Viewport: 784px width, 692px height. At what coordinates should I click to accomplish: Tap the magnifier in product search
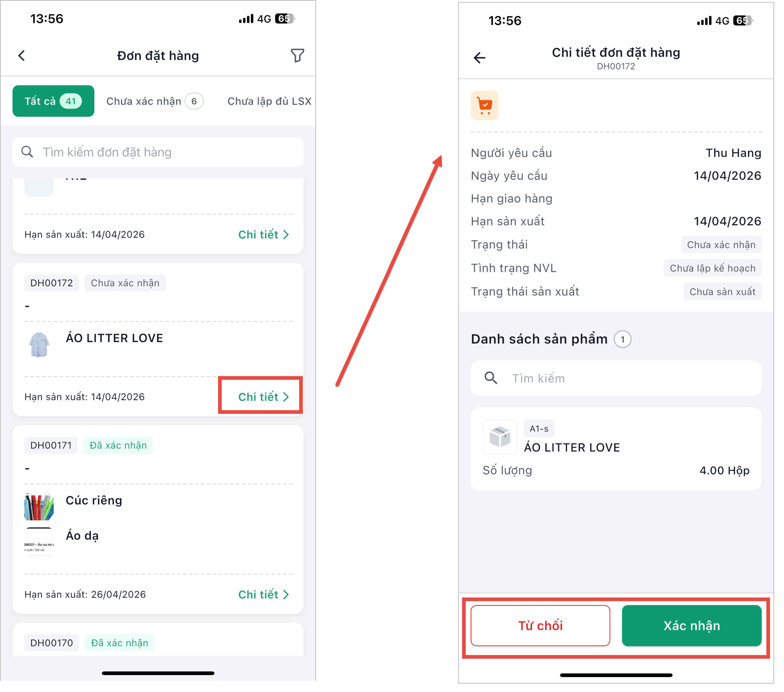coord(491,378)
